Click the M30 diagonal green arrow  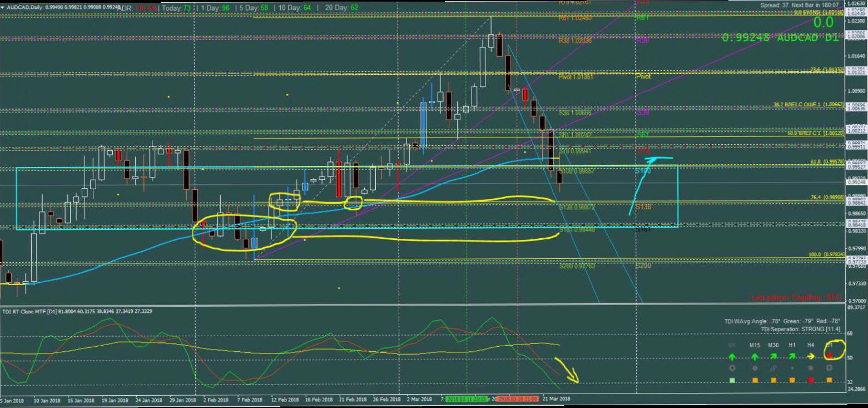pyautogui.click(x=773, y=356)
